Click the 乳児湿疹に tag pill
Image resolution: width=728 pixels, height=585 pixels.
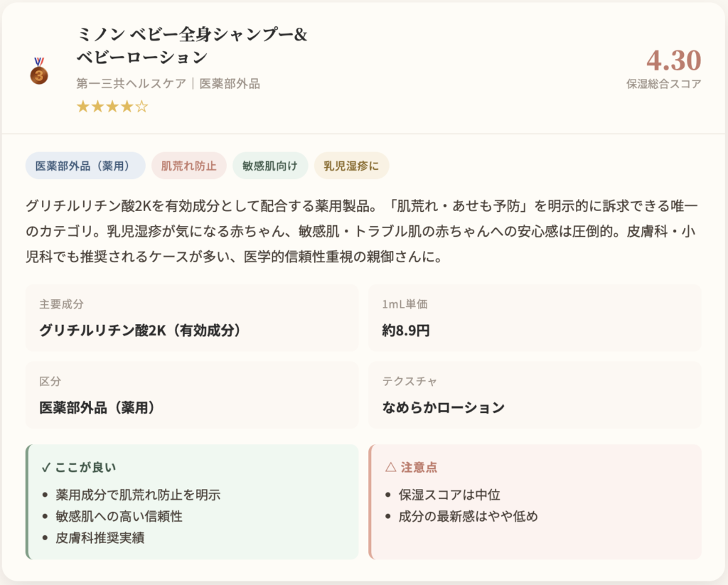click(x=351, y=166)
